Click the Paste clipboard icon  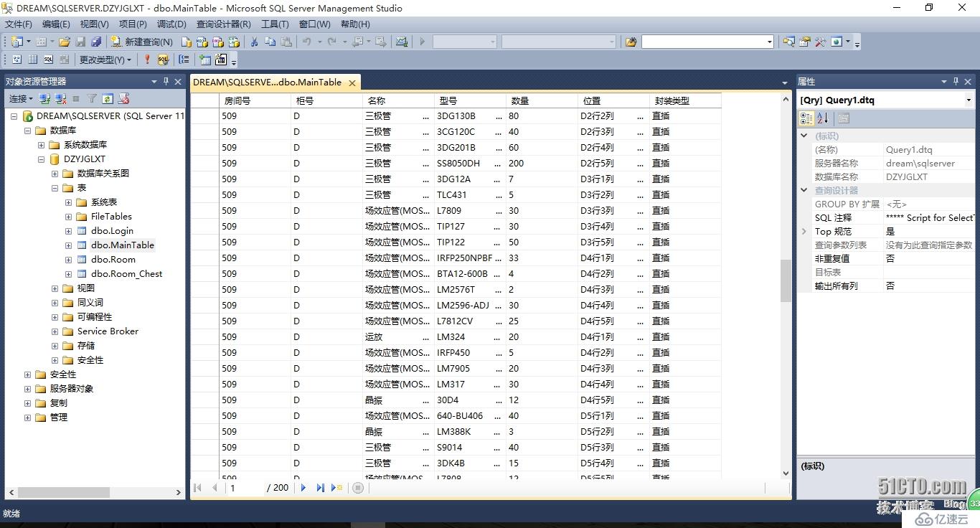286,42
